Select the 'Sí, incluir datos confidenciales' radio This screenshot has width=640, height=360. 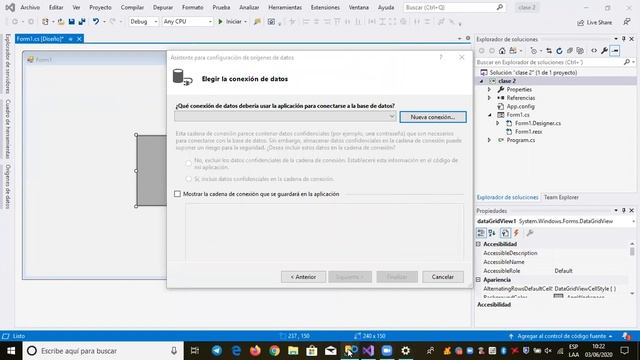[x=188, y=179]
